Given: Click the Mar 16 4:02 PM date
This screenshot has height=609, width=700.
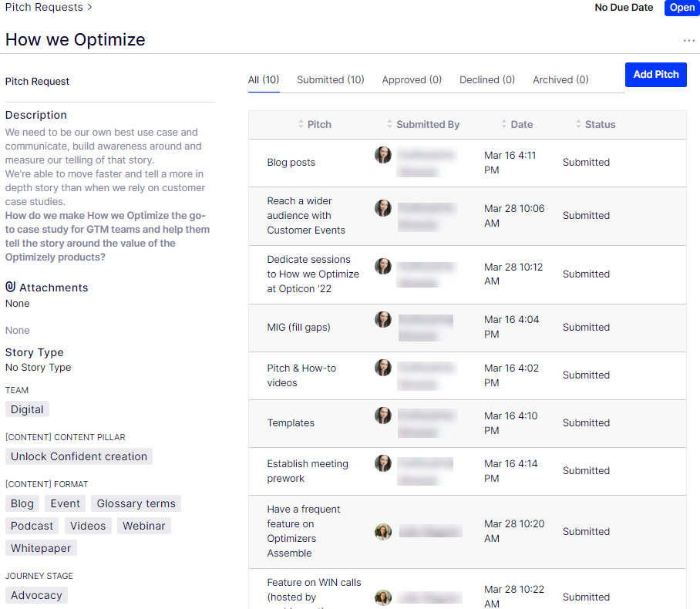Looking at the screenshot, I should point(512,375).
